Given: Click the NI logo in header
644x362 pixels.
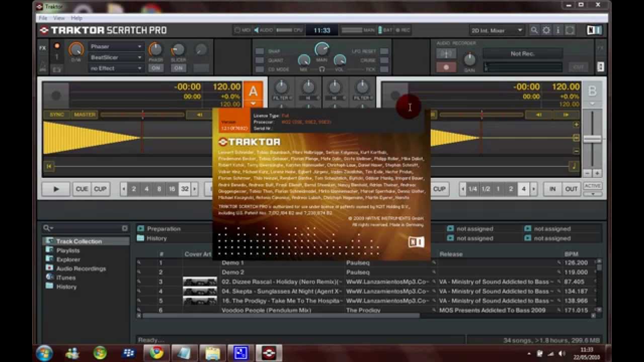Looking at the screenshot, I should point(594,30).
